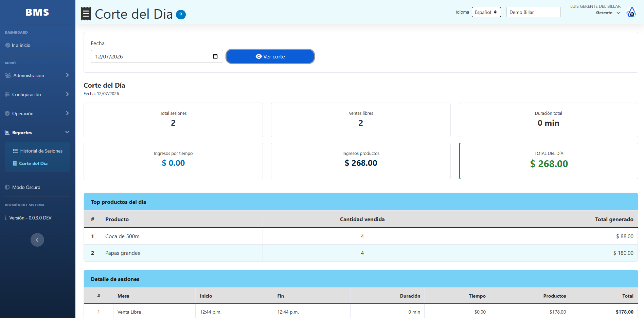Click the BMS logo
The width and height of the screenshot is (644, 318).
click(37, 12)
